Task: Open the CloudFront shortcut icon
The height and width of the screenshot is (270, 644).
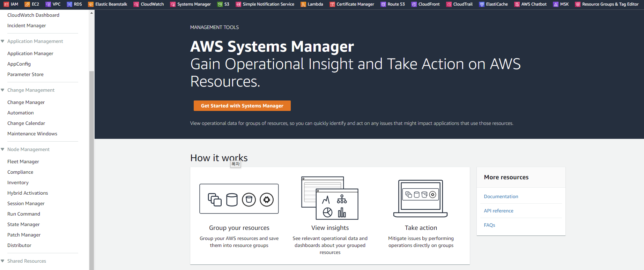Action: (414, 5)
